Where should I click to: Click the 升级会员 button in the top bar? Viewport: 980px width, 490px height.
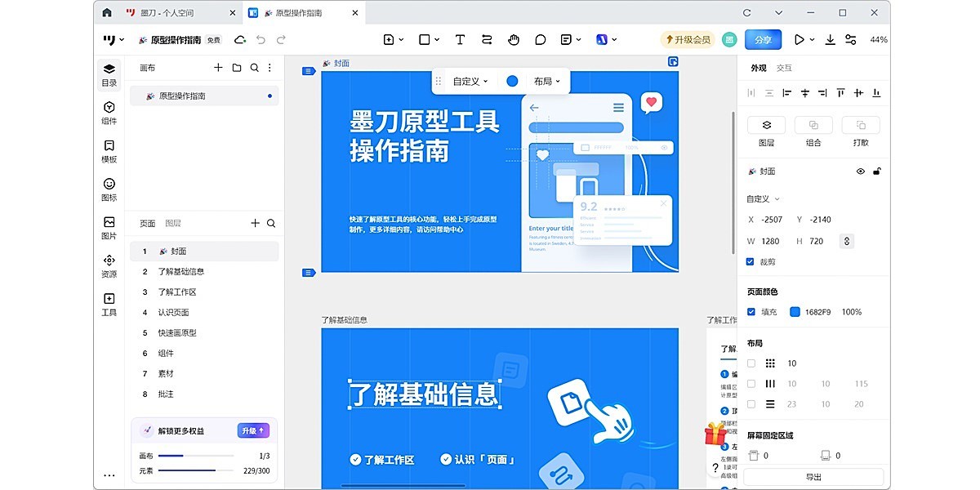pyautogui.click(x=688, y=39)
